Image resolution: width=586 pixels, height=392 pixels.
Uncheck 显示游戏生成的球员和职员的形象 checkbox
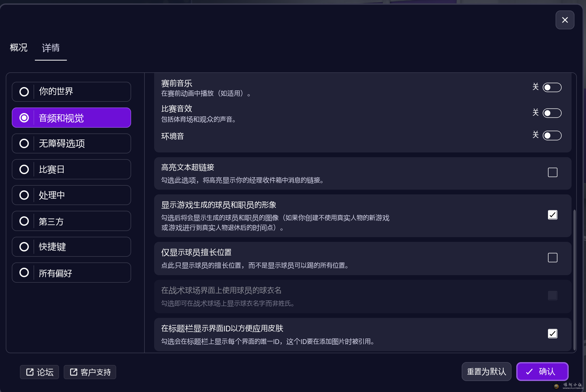click(x=552, y=215)
